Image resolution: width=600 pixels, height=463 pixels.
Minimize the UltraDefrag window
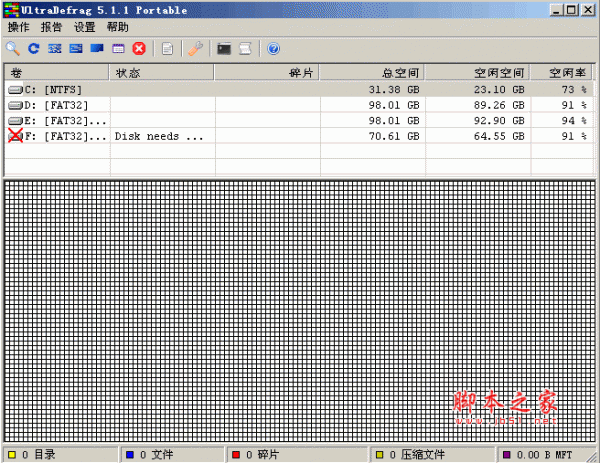pyautogui.click(x=556, y=10)
